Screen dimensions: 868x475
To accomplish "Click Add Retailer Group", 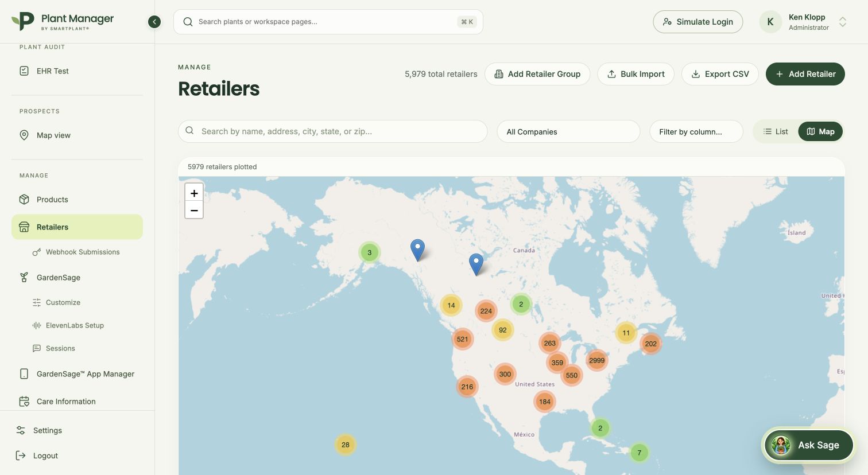I will 537,74.
